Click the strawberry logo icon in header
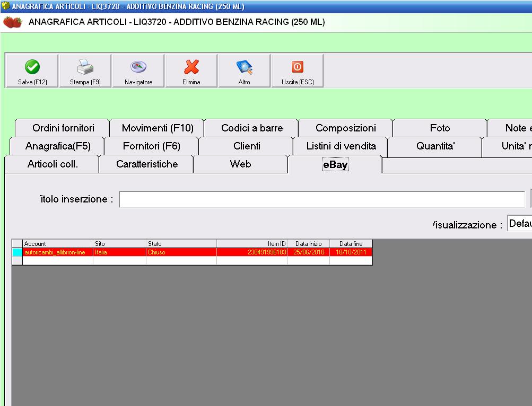Screen dimensions: 532x406 coord(13,22)
